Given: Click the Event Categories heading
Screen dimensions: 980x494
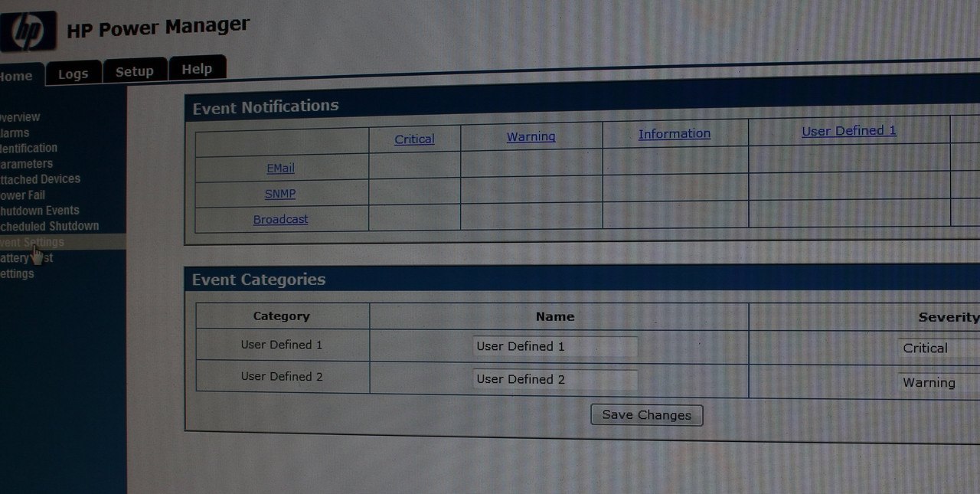Looking at the screenshot, I should click(259, 280).
